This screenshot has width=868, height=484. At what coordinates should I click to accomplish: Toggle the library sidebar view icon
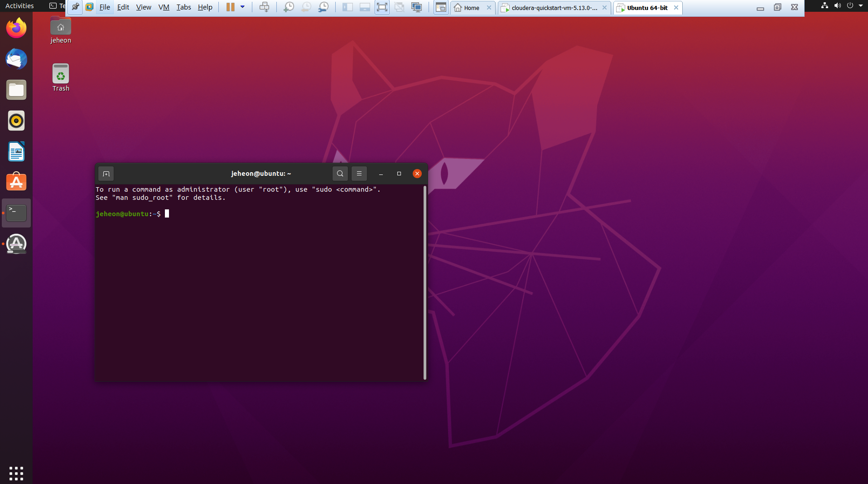coord(347,7)
